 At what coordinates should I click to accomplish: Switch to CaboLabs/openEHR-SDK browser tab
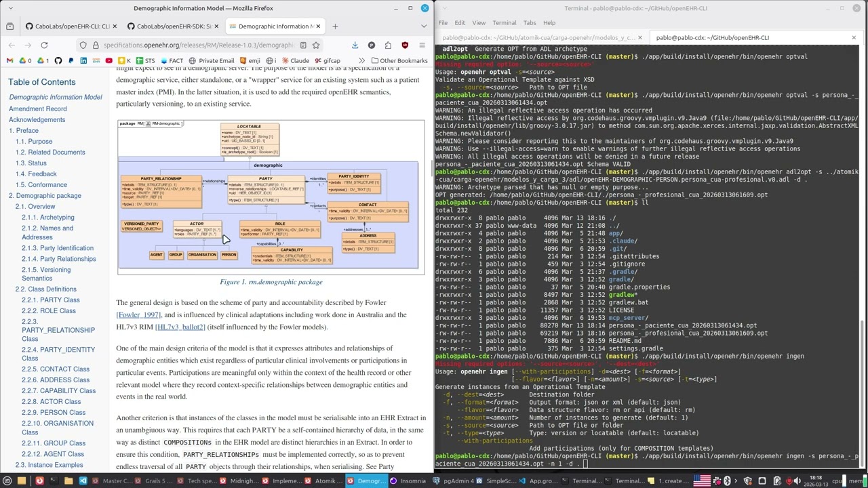tap(170, 26)
